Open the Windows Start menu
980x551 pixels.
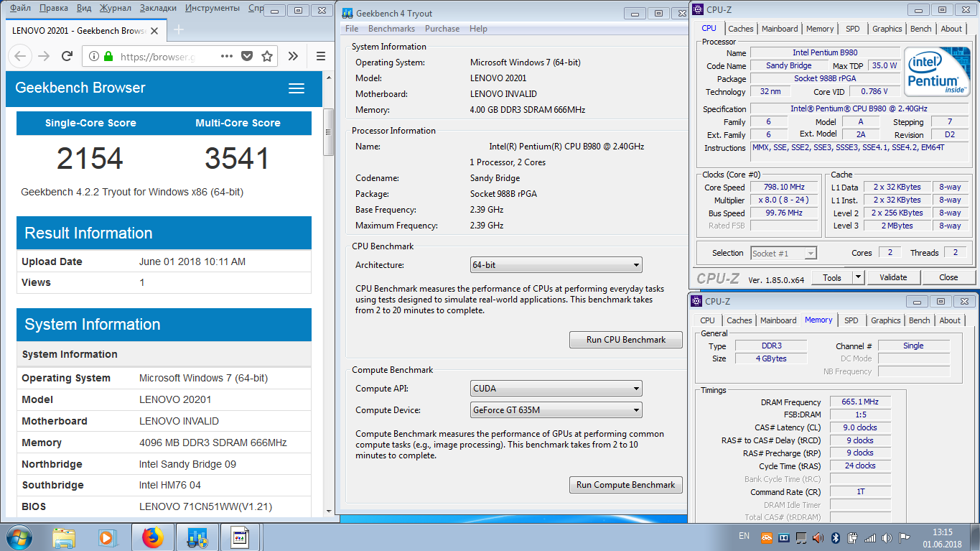click(x=19, y=537)
